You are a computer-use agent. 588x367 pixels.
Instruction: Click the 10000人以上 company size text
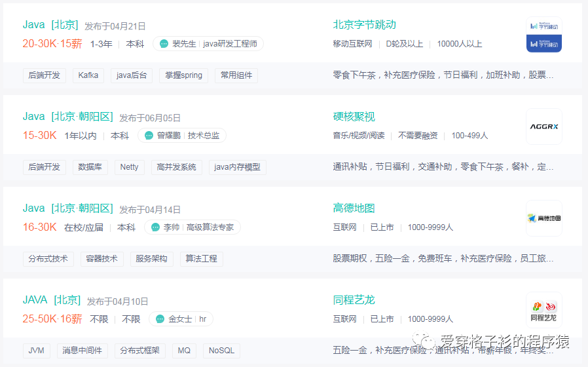coord(460,44)
